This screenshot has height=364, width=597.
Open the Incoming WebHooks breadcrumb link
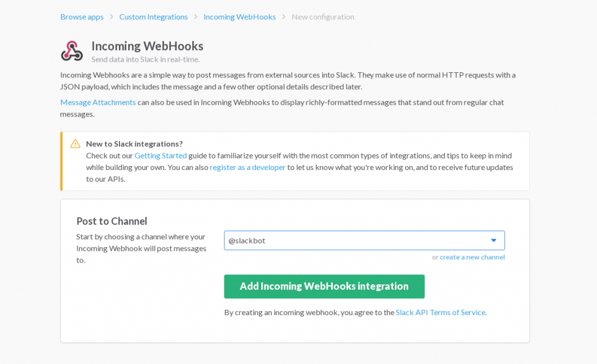pyautogui.click(x=240, y=17)
